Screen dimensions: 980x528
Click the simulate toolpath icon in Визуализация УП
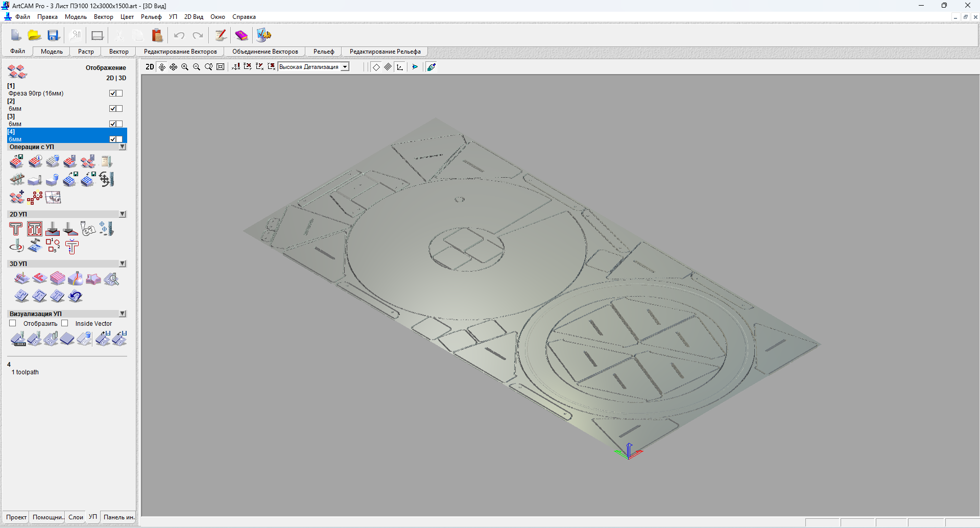[18, 339]
